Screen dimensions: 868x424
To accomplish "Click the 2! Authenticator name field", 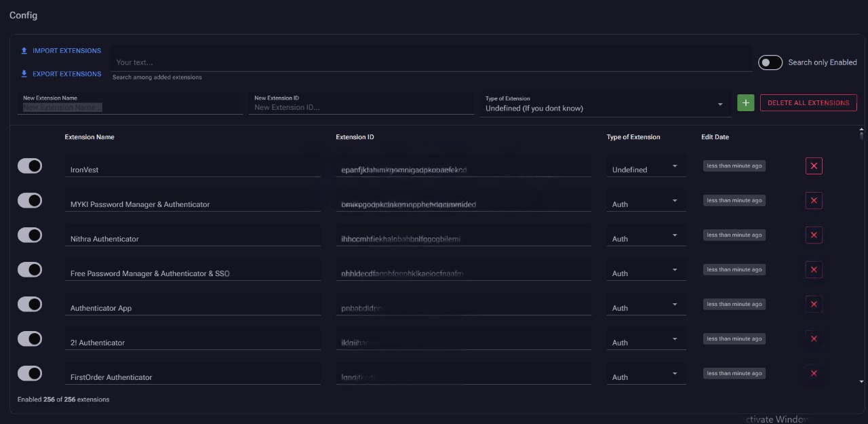I will [x=193, y=339].
